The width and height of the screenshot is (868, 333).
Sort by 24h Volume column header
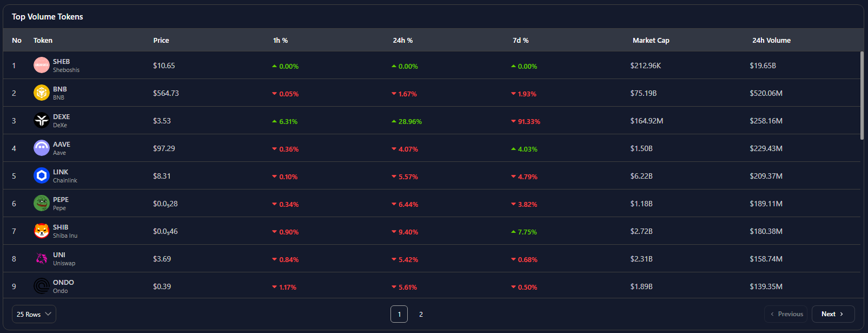pyautogui.click(x=771, y=41)
